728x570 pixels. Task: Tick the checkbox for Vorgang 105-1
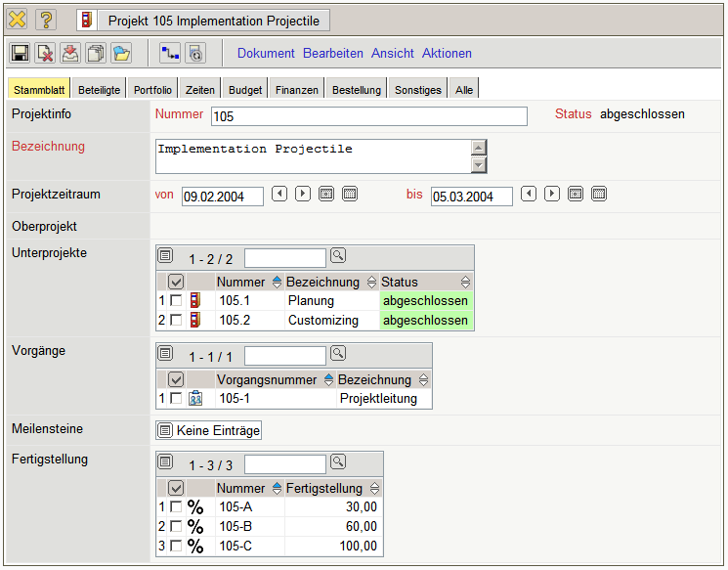(176, 399)
